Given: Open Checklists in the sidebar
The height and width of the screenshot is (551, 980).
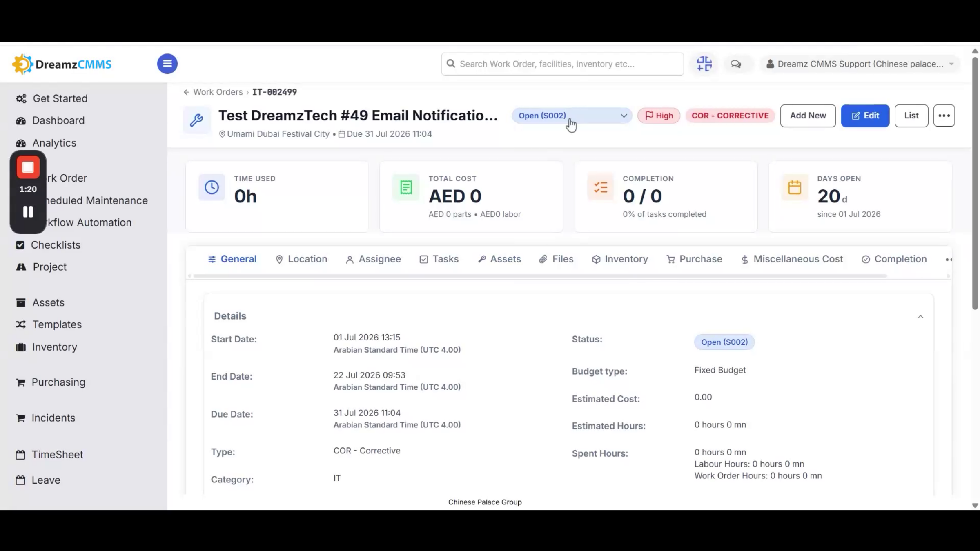Looking at the screenshot, I should [48, 245].
